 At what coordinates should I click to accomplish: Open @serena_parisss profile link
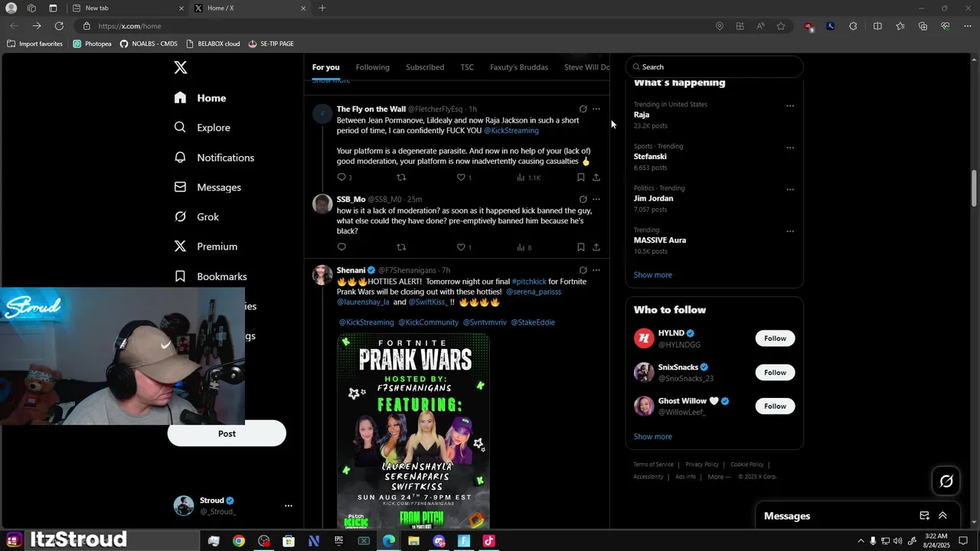(x=534, y=292)
